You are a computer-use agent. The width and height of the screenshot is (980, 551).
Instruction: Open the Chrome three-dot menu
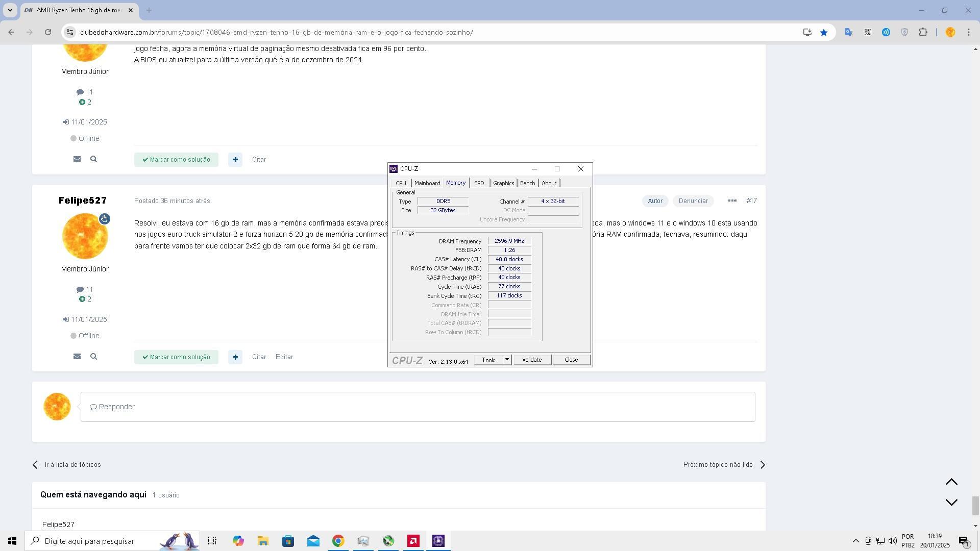969,32
